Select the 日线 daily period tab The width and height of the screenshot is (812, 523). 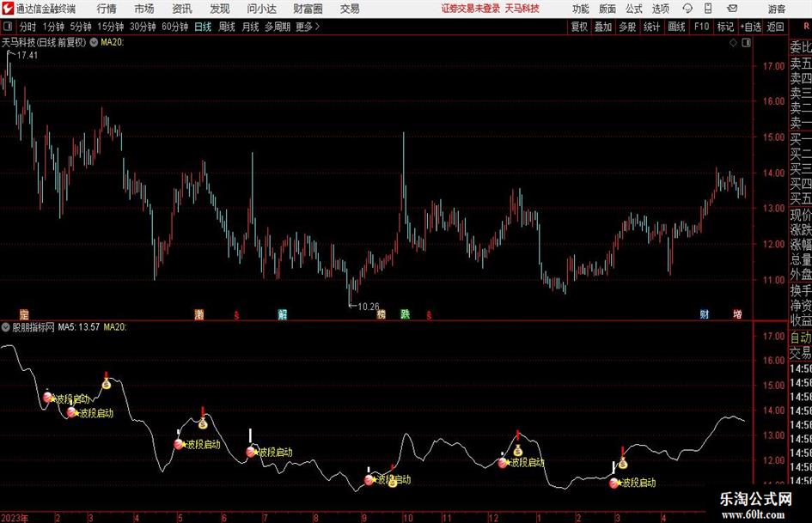[203, 27]
